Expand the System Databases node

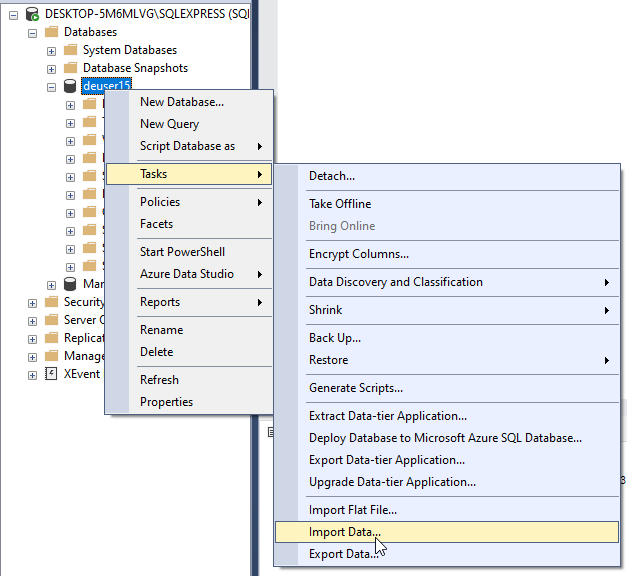[52, 50]
